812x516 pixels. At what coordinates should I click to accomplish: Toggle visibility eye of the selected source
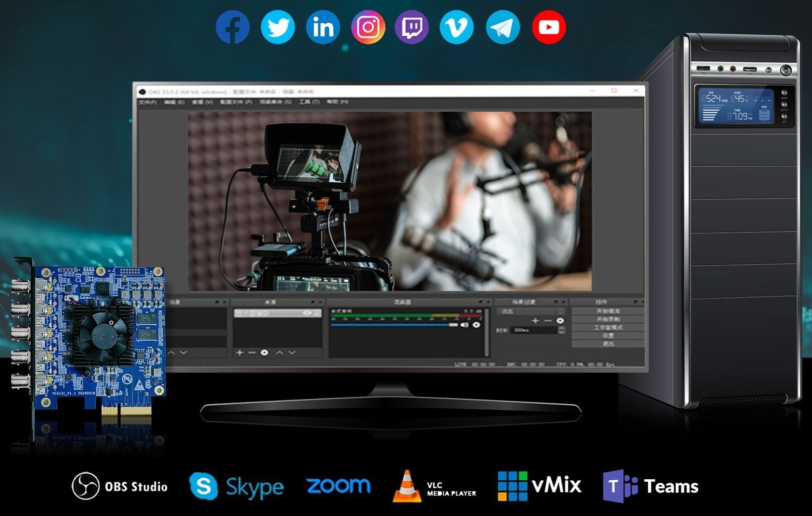(x=307, y=313)
